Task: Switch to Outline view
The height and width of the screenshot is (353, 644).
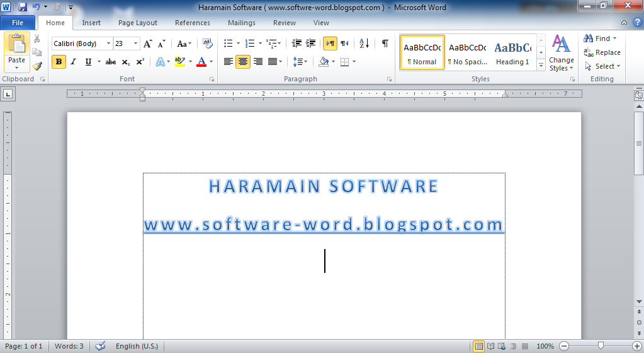Action: tap(514, 347)
